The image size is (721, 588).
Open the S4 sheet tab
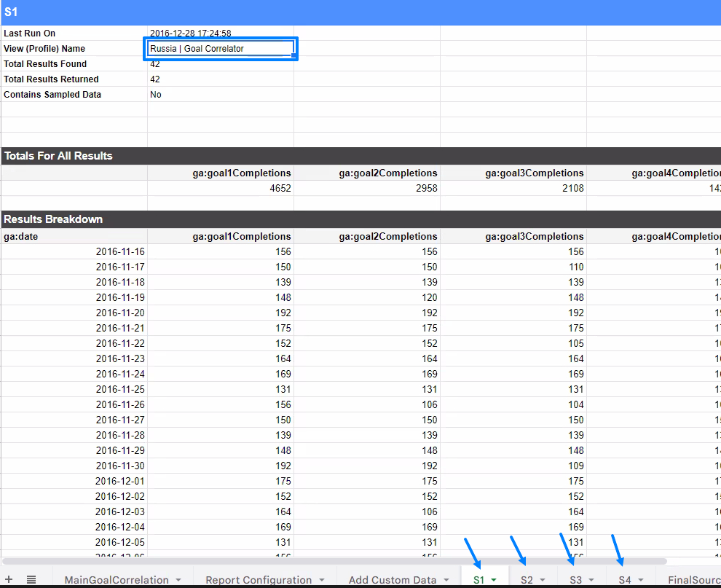(625, 580)
